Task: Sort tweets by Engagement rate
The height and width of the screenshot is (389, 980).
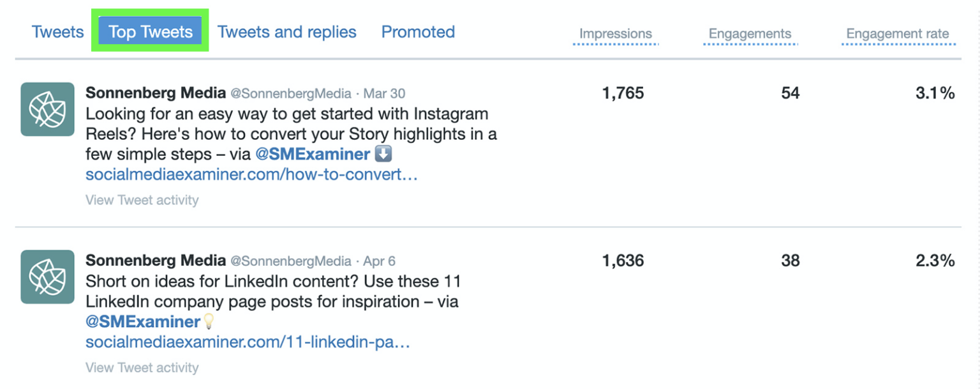Action: click(x=896, y=33)
